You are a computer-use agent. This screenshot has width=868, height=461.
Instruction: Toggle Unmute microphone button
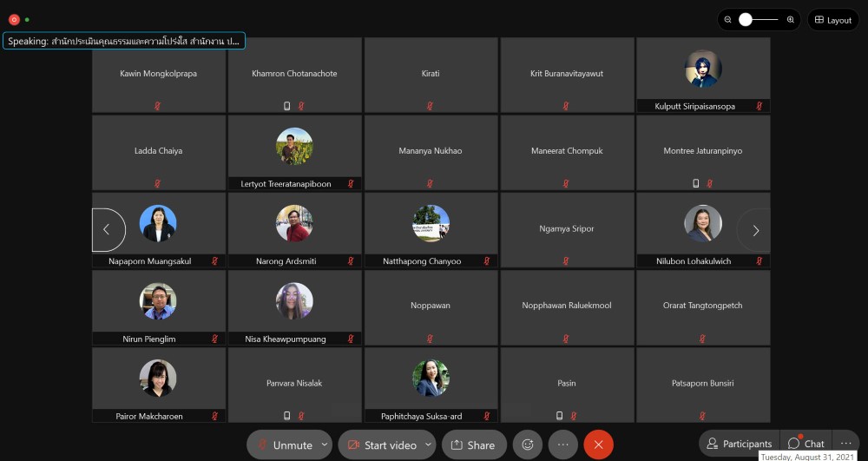coord(284,445)
